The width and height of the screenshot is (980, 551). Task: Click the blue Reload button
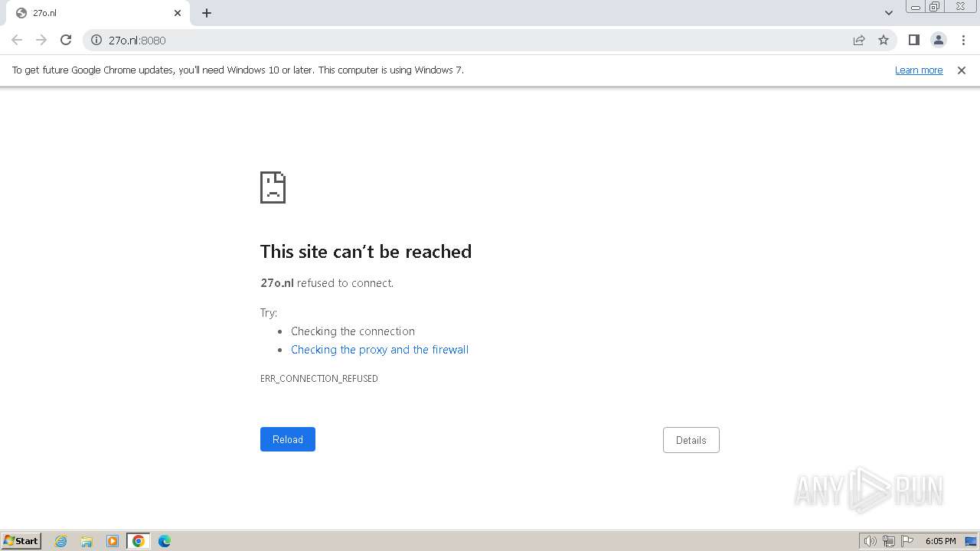click(288, 439)
